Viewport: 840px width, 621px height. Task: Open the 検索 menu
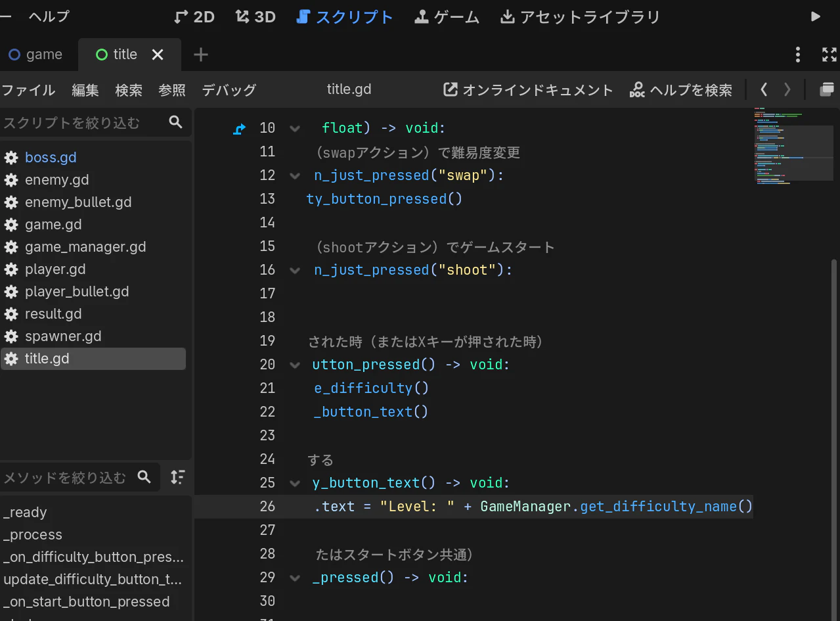coord(129,90)
